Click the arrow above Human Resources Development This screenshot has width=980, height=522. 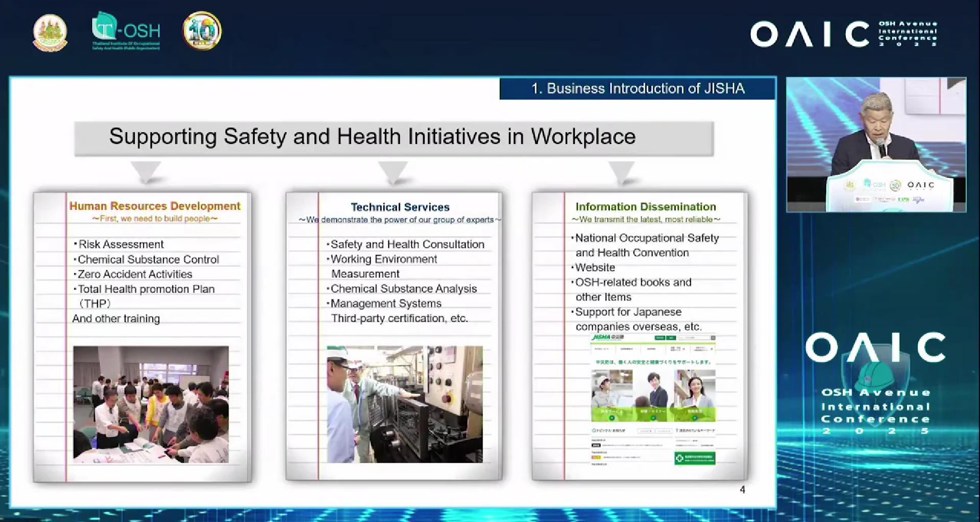(146, 172)
